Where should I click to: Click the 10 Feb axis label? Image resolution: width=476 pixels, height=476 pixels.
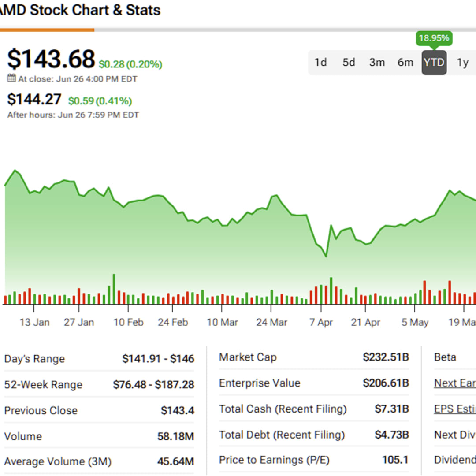coord(128,322)
